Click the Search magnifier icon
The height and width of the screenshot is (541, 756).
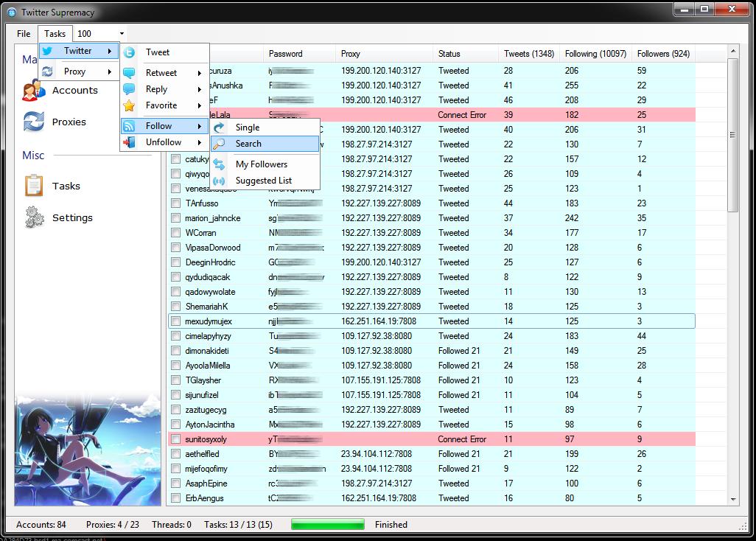pyautogui.click(x=219, y=144)
